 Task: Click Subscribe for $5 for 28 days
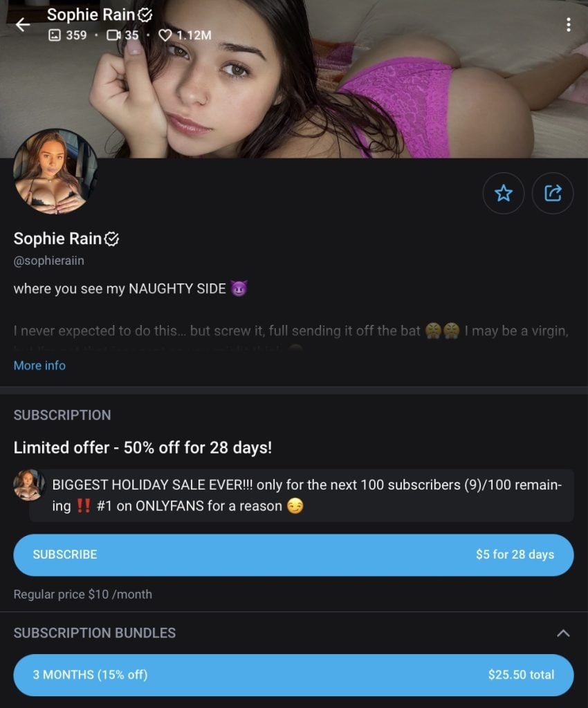(x=293, y=555)
